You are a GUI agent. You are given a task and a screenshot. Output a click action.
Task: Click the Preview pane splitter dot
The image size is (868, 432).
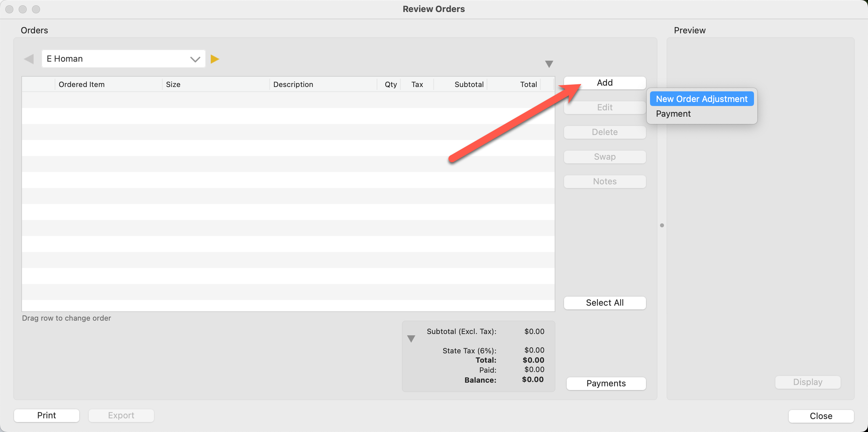point(662,225)
